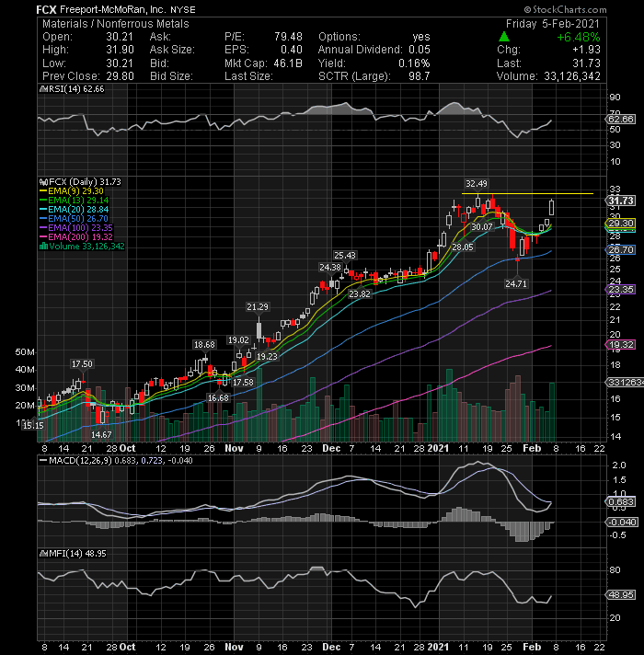Screen dimensions: 644x655
Task: Click the green up-arrow change indicator
Action: pos(504,37)
